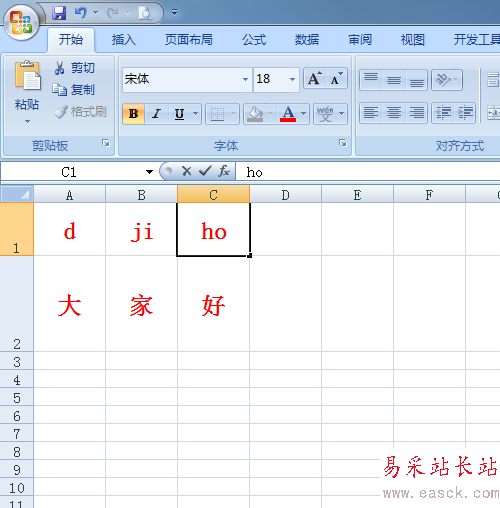Align text right

tap(417, 113)
